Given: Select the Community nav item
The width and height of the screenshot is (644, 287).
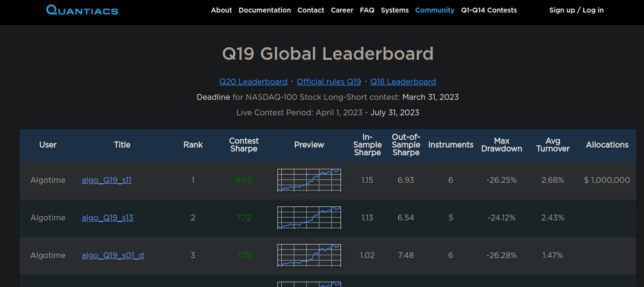Looking at the screenshot, I should click(435, 10).
